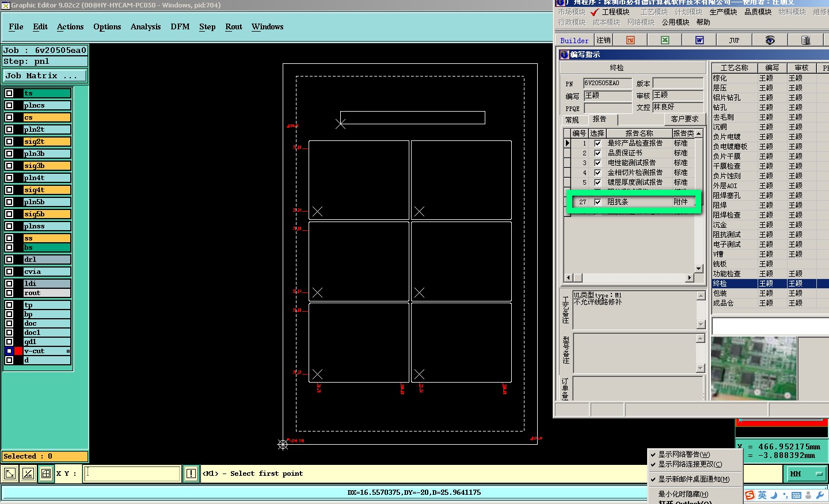
Task: Click the eye preview icon
Action: pos(770,40)
